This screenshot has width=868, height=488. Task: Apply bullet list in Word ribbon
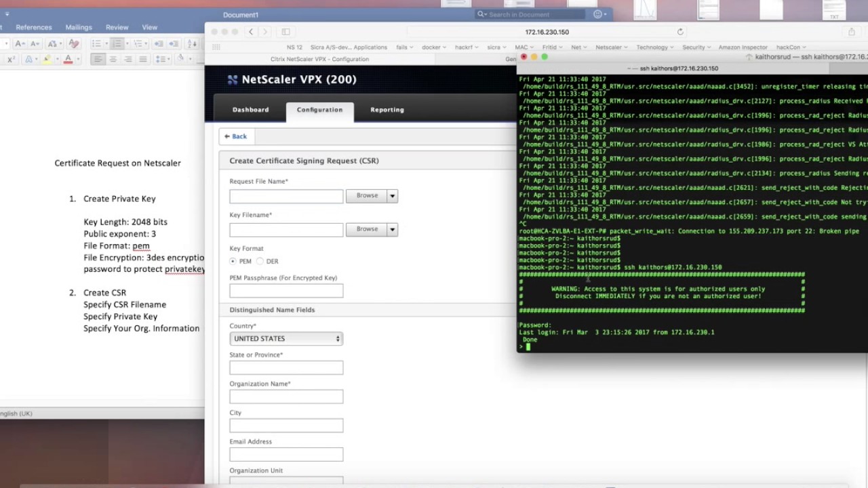[x=96, y=43]
